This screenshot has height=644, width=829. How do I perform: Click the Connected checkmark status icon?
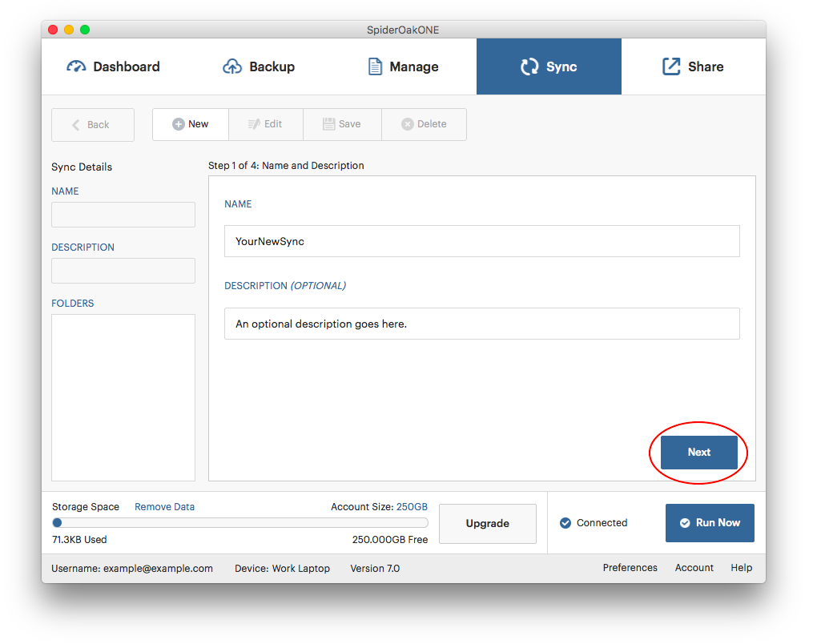click(566, 523)
